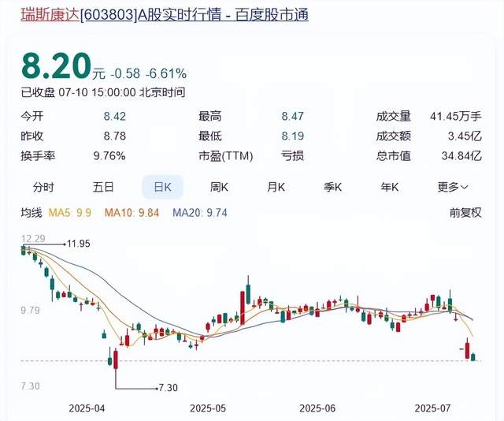
Task: Switch to the 分时 tab
Action: click(x=43, y=187)
